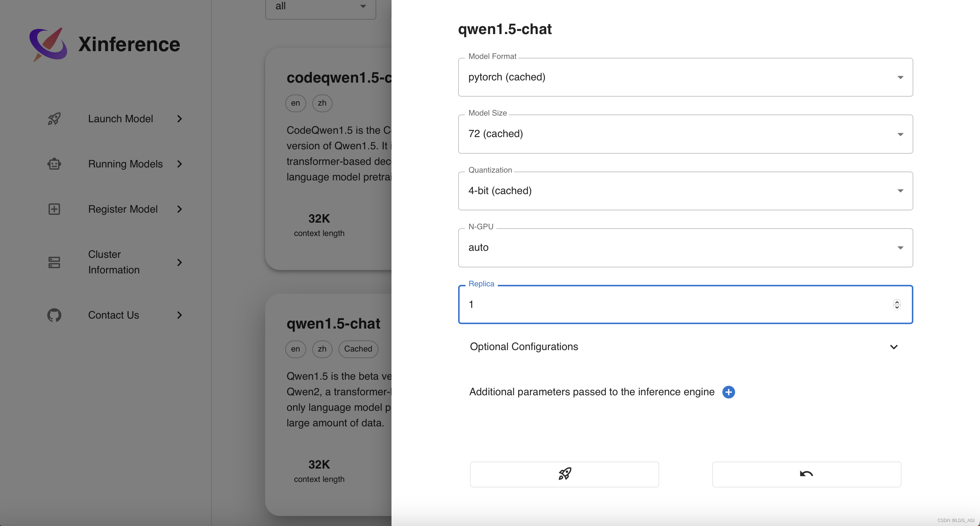Screen dimensions: 980x526
Task: Select the 'zh' tag on codeqwen1.5
Action: click(322, 103)
